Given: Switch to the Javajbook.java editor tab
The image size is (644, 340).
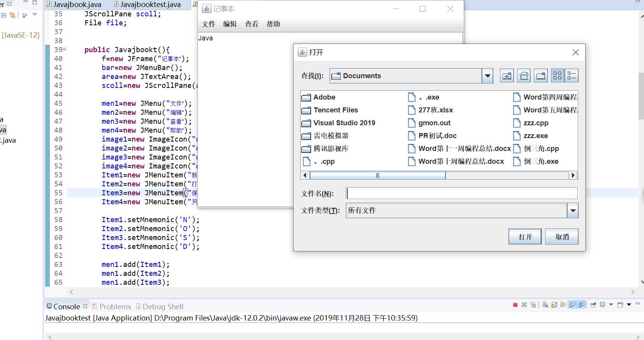Looking at the screenshot, I should click(x=74, y=4).
